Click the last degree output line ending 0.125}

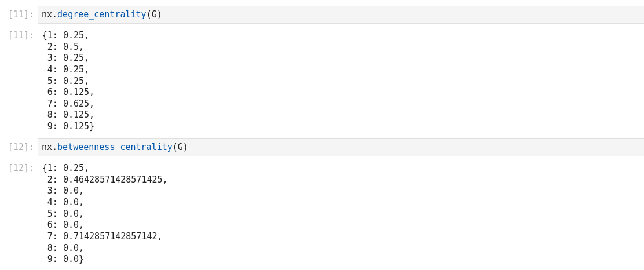click(x=71, y=126)
